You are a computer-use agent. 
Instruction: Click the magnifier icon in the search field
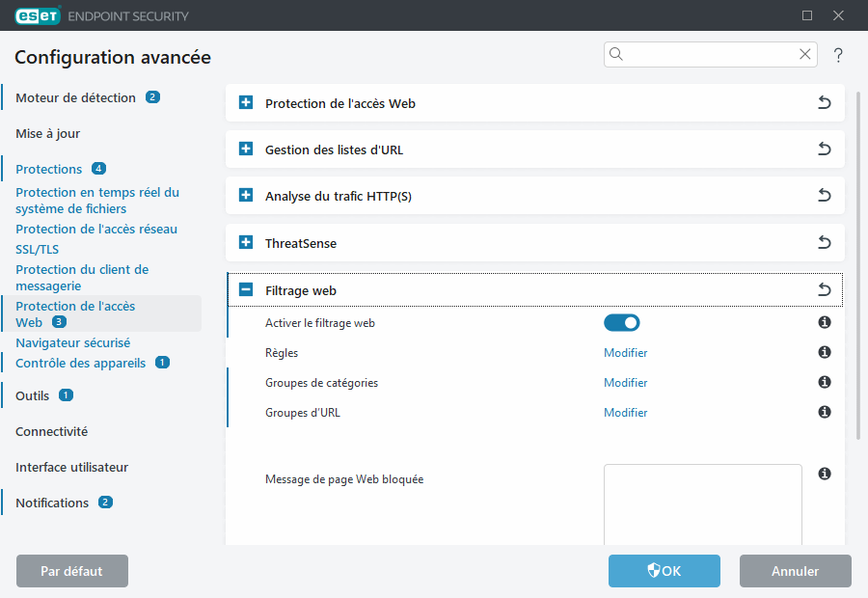[x=616, y=54]
